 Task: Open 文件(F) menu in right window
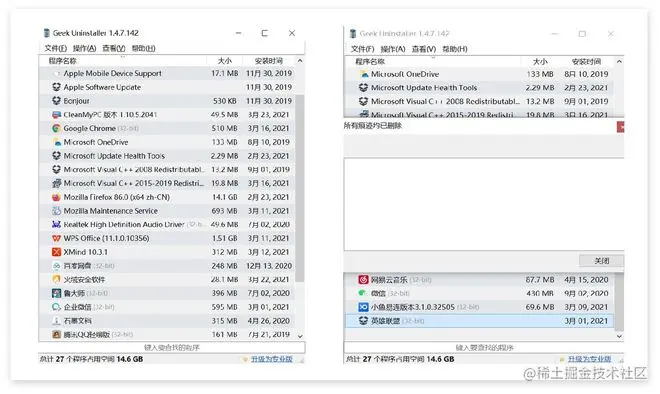tap(362, 49)
